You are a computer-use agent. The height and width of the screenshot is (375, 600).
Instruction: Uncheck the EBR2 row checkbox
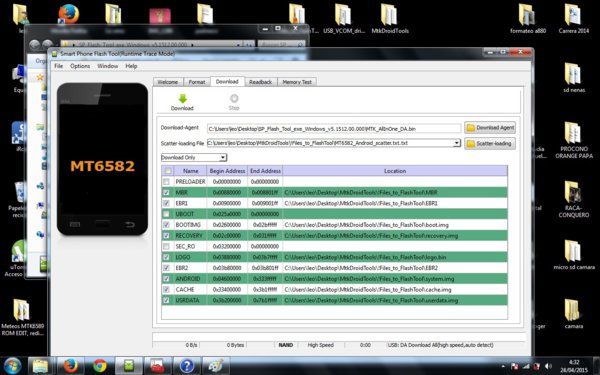tap(166, 268)
